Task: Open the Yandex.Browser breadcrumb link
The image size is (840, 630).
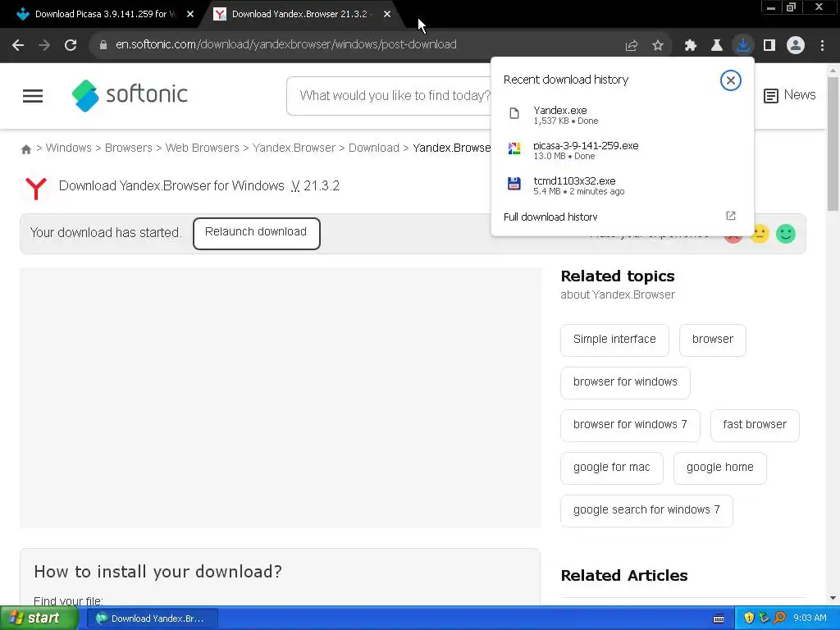Action: 294,148
